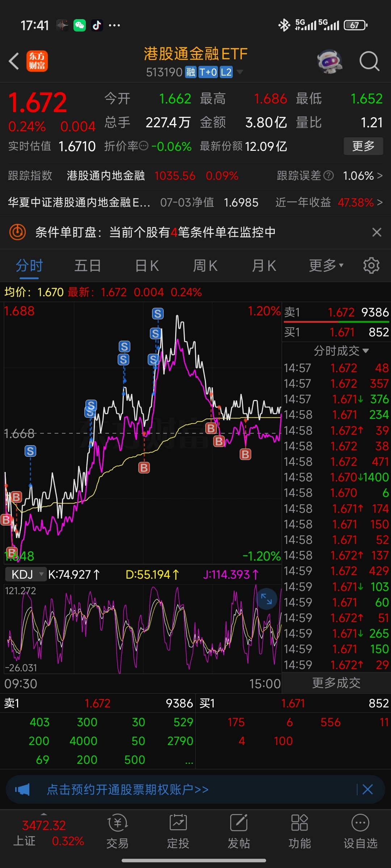Switch to the 五日 tab
This screenshot has width=391, height=868.
coord(88,266)
